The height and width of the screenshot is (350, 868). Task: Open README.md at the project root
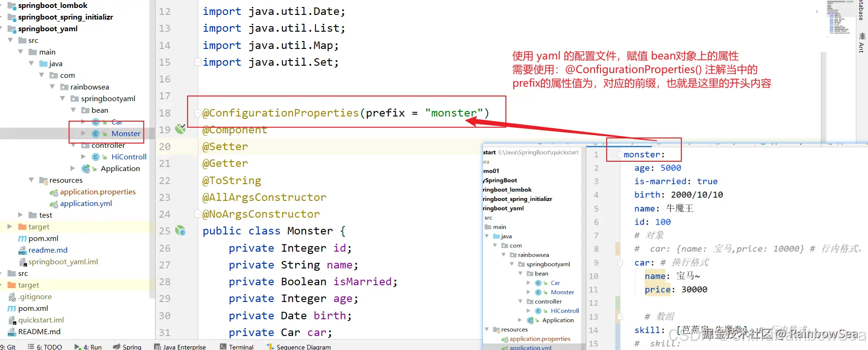(39, 331)
